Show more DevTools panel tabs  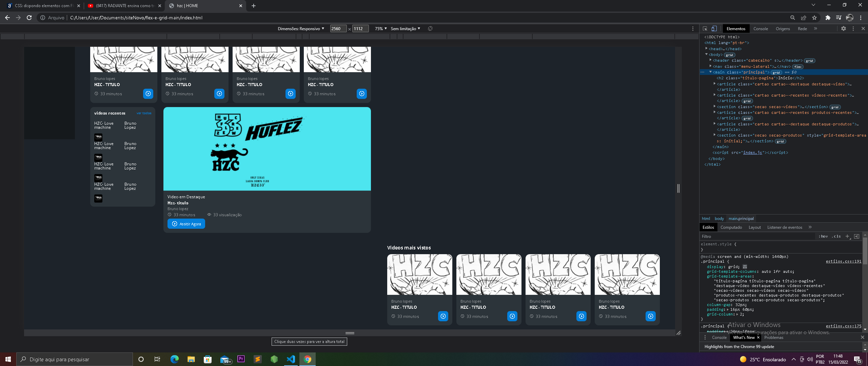(x=815, y=29)
